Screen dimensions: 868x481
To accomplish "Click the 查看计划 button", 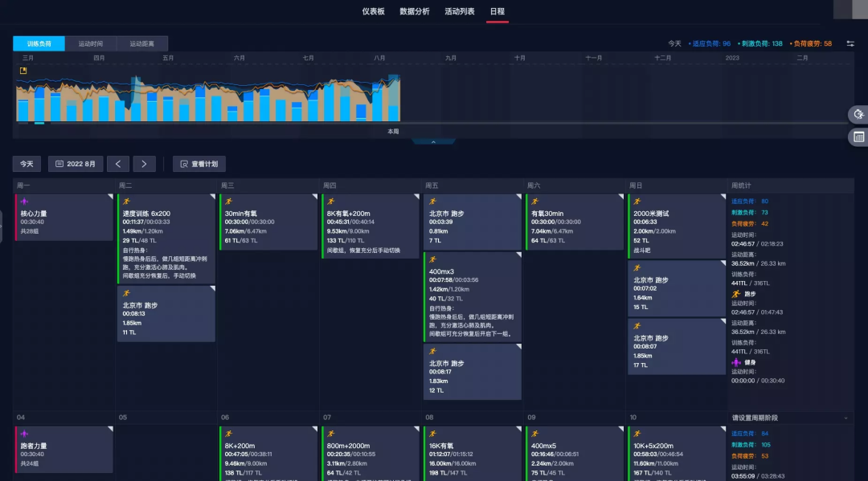I will (x=199, y=164).
